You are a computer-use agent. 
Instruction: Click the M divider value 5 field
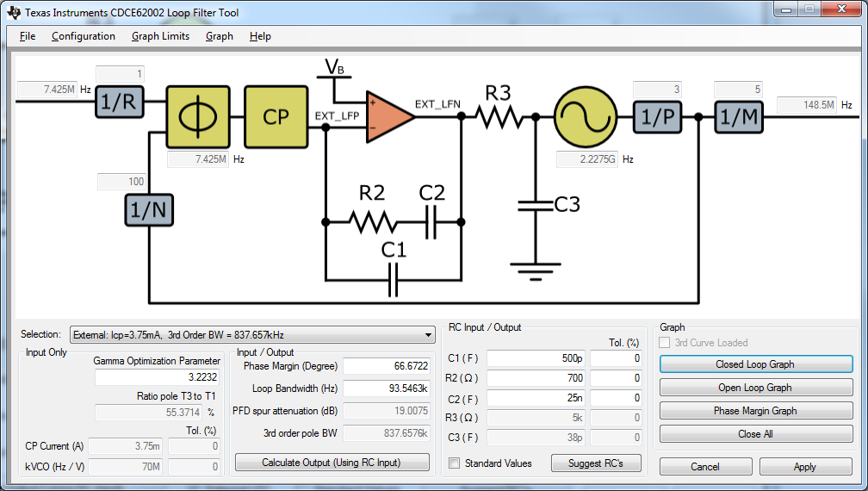[739, 89]
